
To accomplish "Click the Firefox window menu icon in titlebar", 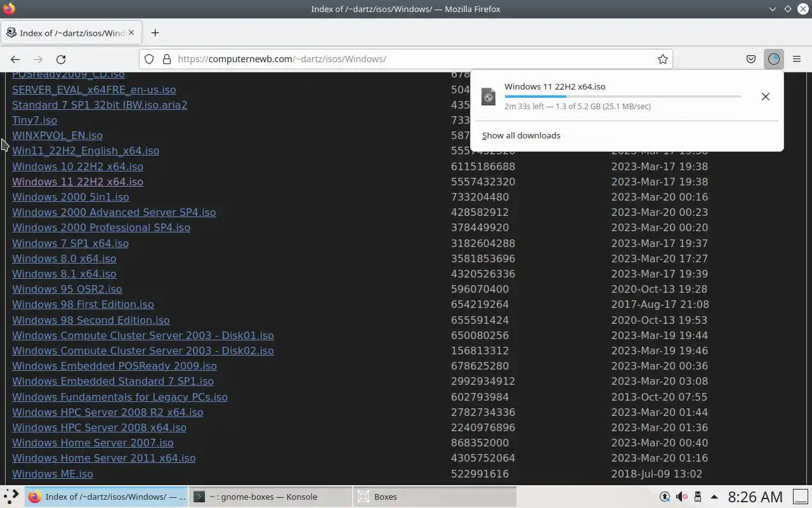I will pos(9,9).
